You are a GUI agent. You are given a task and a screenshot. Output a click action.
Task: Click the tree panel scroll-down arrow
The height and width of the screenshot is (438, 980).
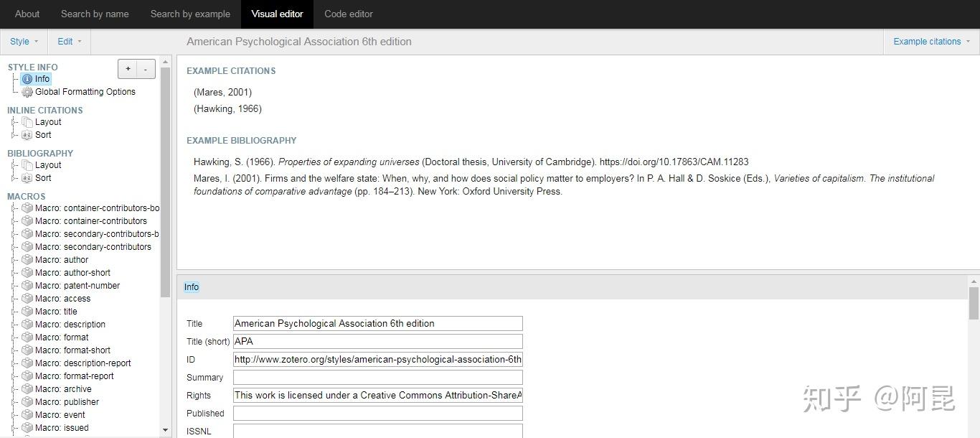click(166, 431)
